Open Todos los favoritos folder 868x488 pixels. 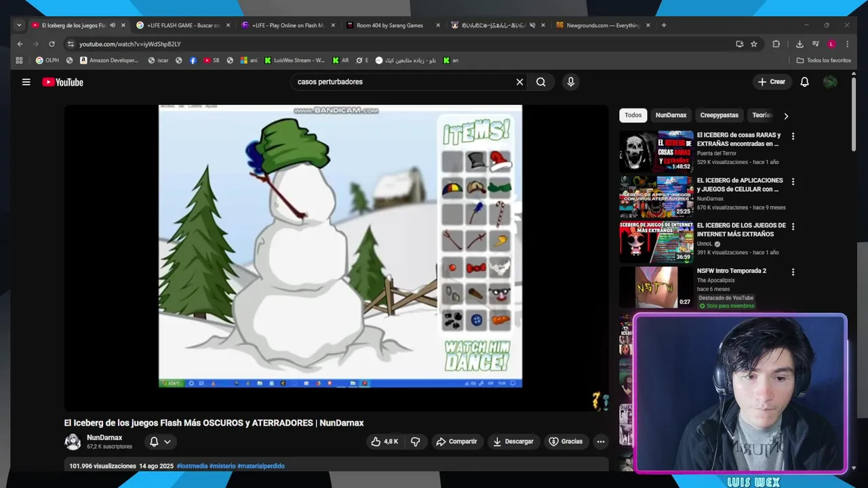823,60
